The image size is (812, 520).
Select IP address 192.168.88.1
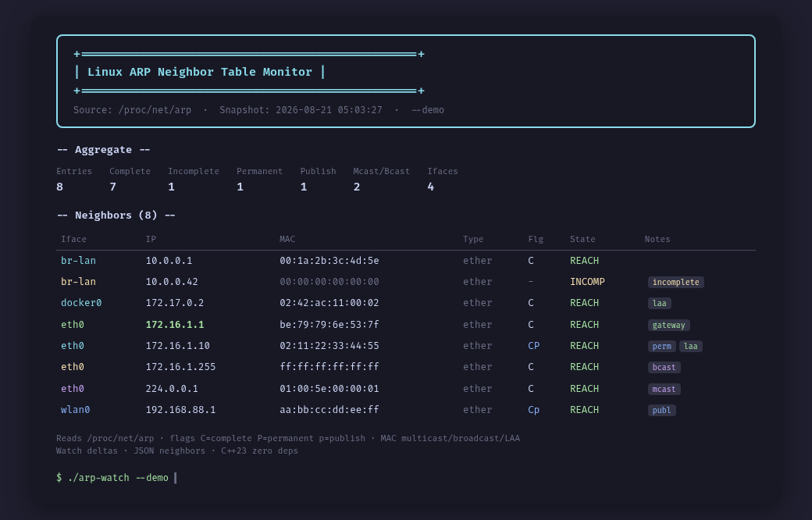(x=180, y=410)
